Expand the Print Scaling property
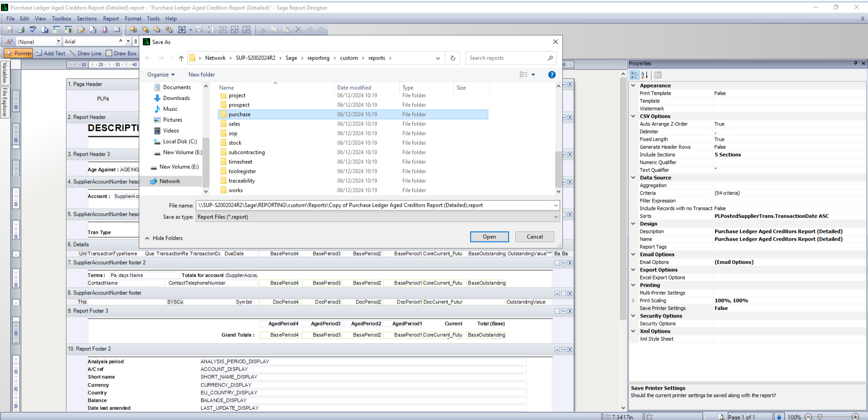The image size is (868, 420). coord(633,300)
